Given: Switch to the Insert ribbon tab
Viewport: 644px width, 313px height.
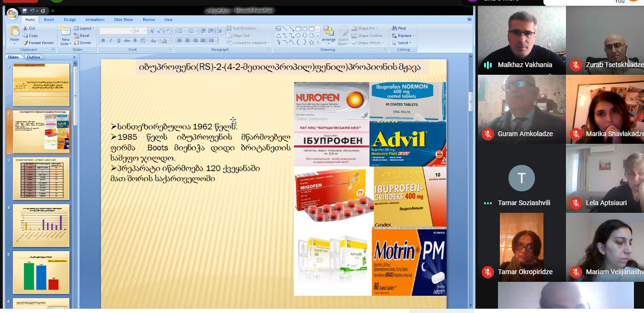Looking at the screenshot, I should [49, 20].
